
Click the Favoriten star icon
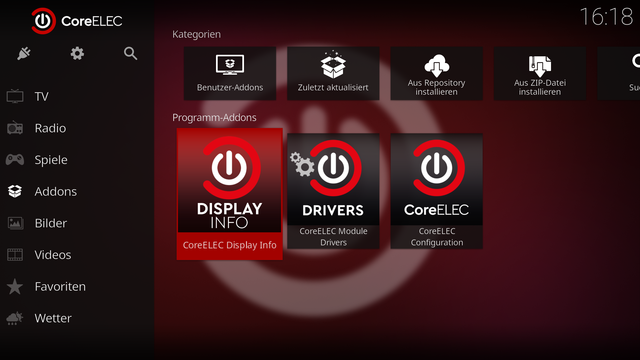point(15,287)
